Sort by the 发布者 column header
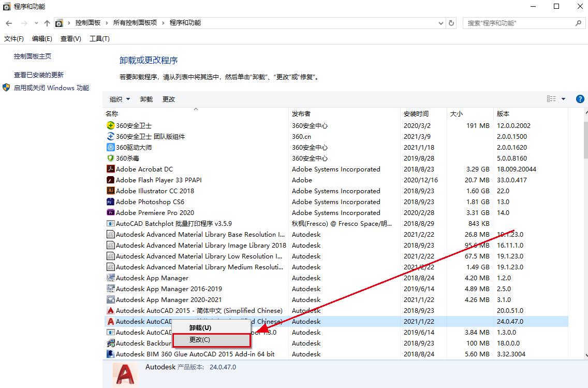The image size is (588, 388). [x=344, y=113]
